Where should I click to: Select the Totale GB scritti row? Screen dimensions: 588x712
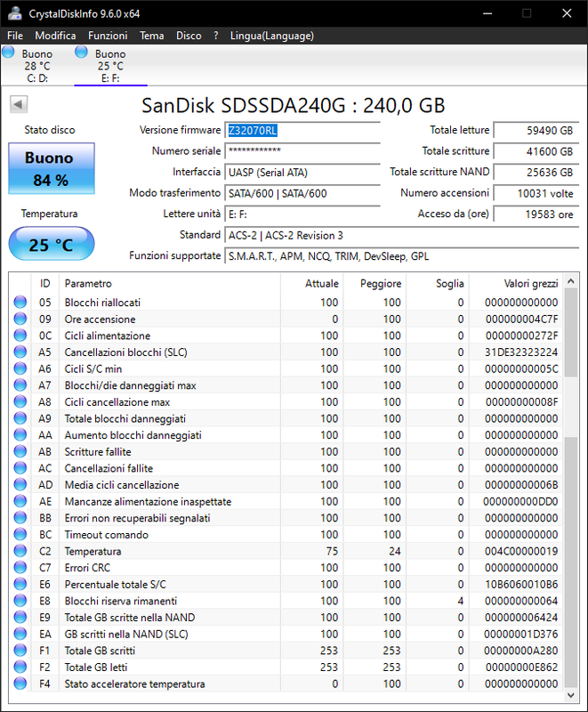tap(286, 651)
